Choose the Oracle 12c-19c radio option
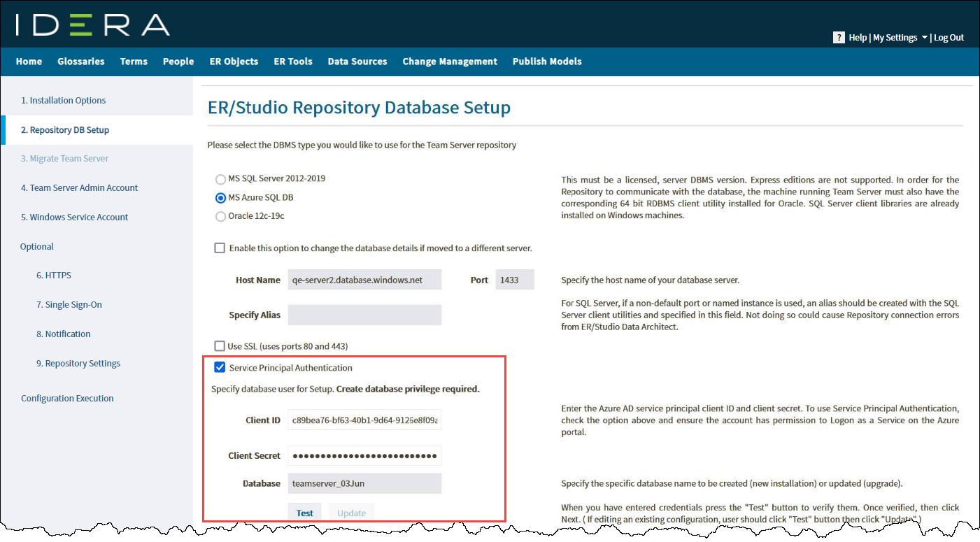This screenshot has width=980, height=542. [221, 217]
